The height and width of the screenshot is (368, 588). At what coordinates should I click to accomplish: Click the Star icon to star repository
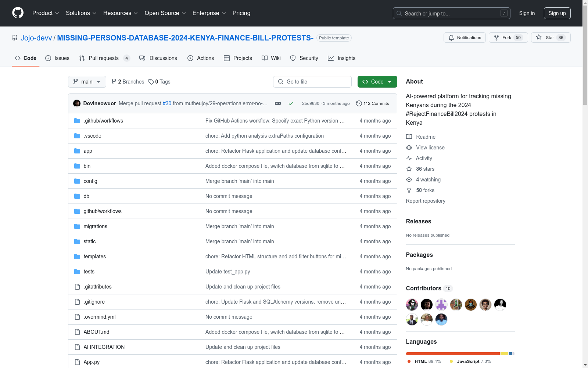click(539, 37)
